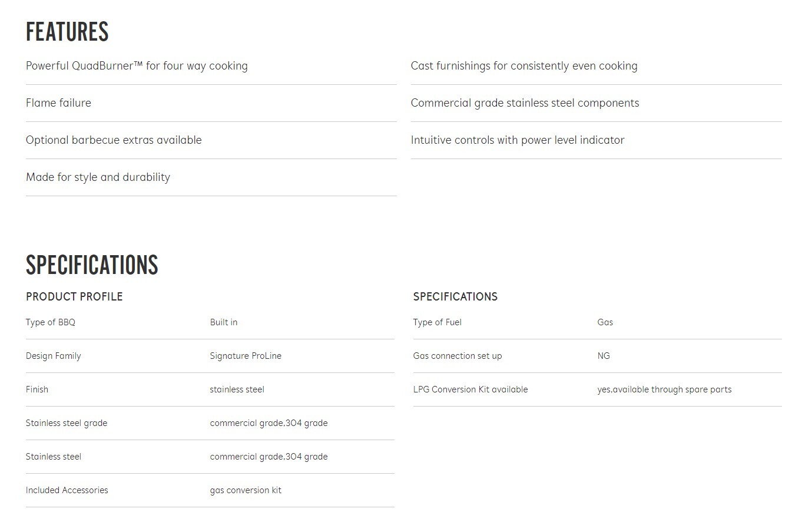Click Optional barbecue extras available
This screenshot has height=525, width=812.
[x=114, y=140]
